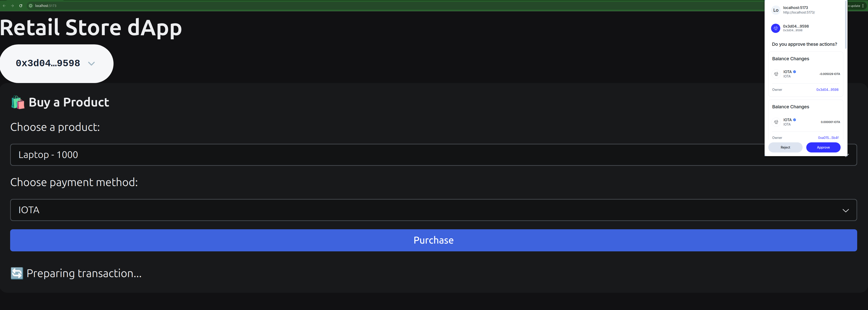Click the IOTA token icon in first Balance Changes

click(776, 74)
